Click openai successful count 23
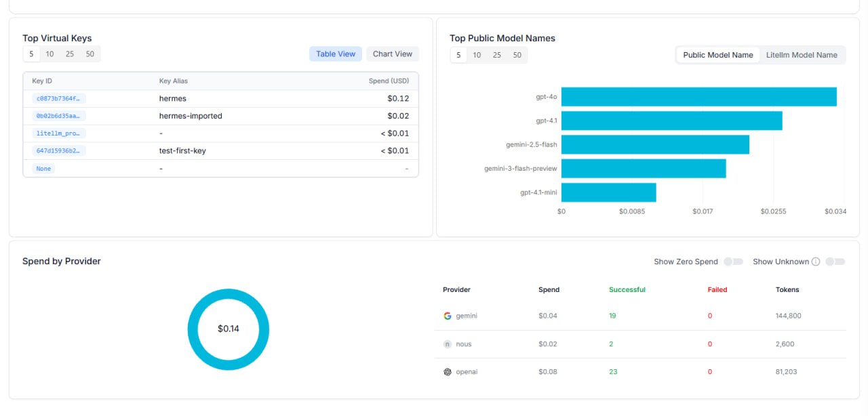Viewport: 868px width, 416px height. [x=613, y=372]
